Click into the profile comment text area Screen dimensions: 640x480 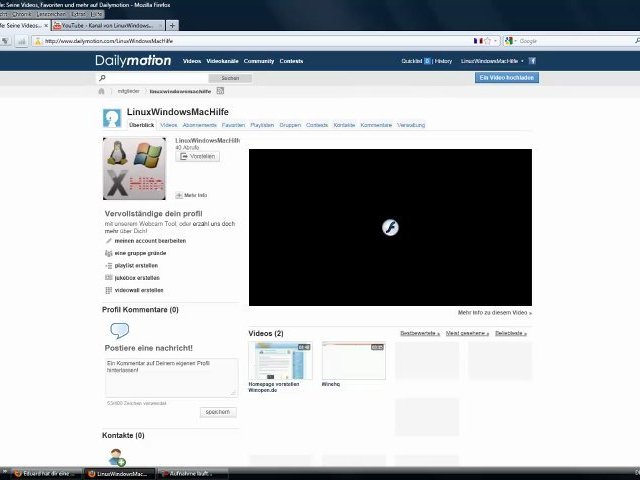[170, 377]
